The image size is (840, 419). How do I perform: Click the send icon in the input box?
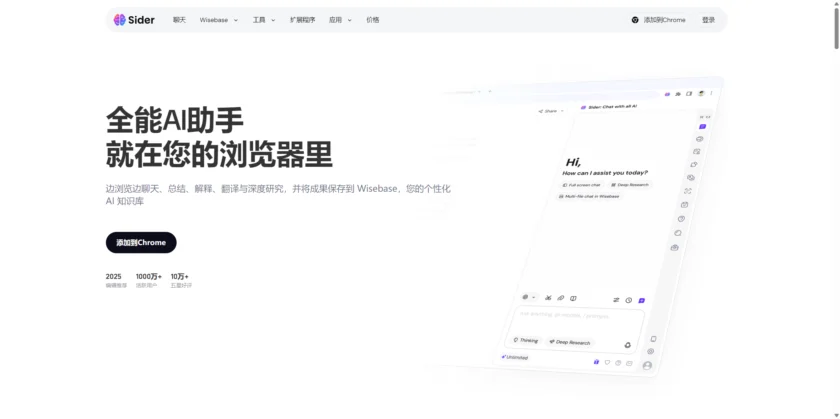pos(628,345)
